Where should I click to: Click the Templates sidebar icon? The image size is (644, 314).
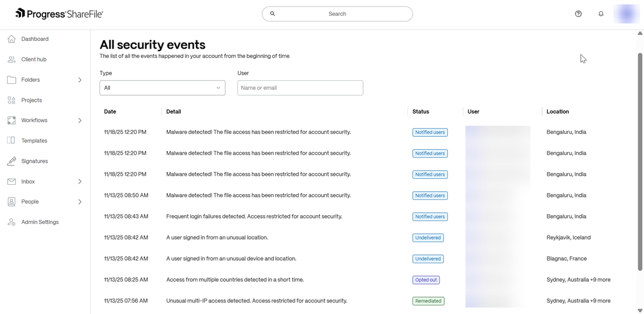12,141
